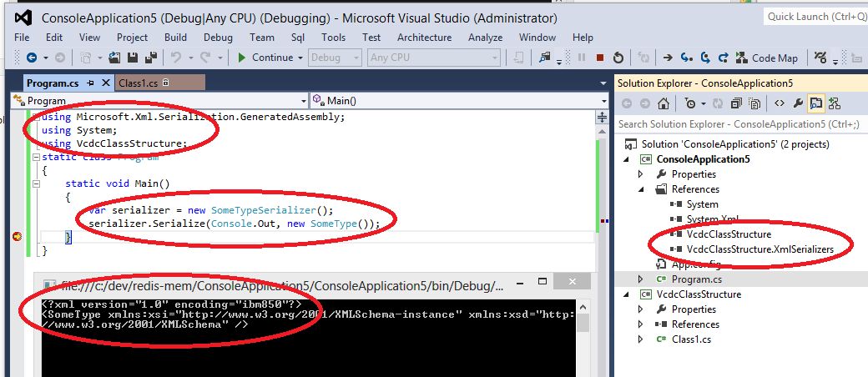Select the System reference item

click(703, 204)
